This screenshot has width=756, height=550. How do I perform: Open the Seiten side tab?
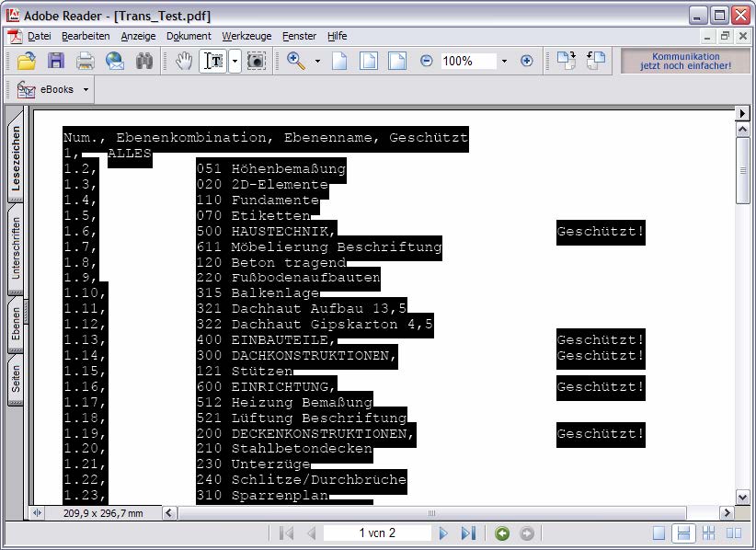point(16,379)
